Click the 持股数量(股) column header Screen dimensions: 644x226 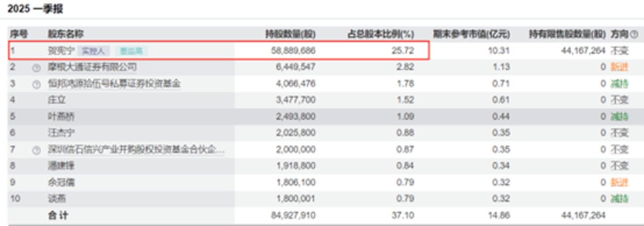tap(290, 34)
